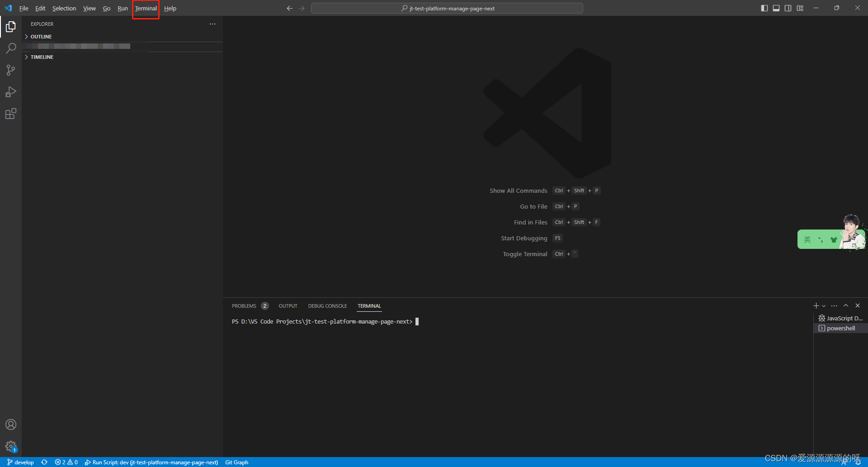Click the input method shirt skin icon

click(x=834, y=240)
